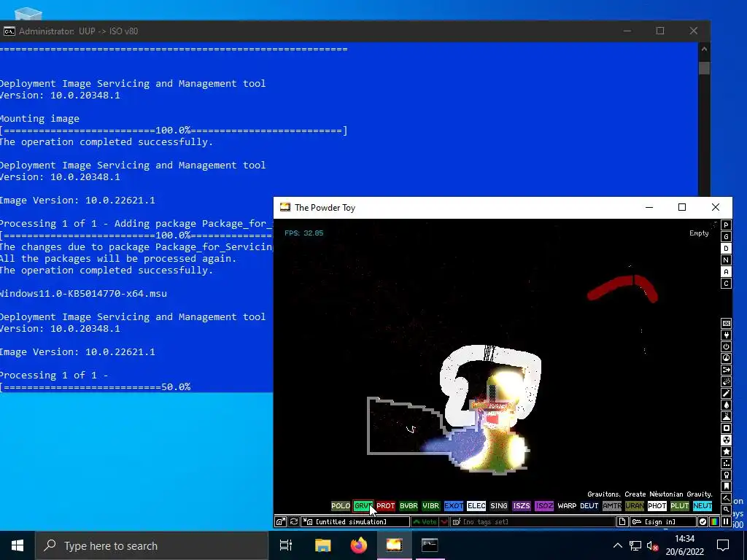
Task: Open the Walls element menu icon
Action: [x=726, y=323]
